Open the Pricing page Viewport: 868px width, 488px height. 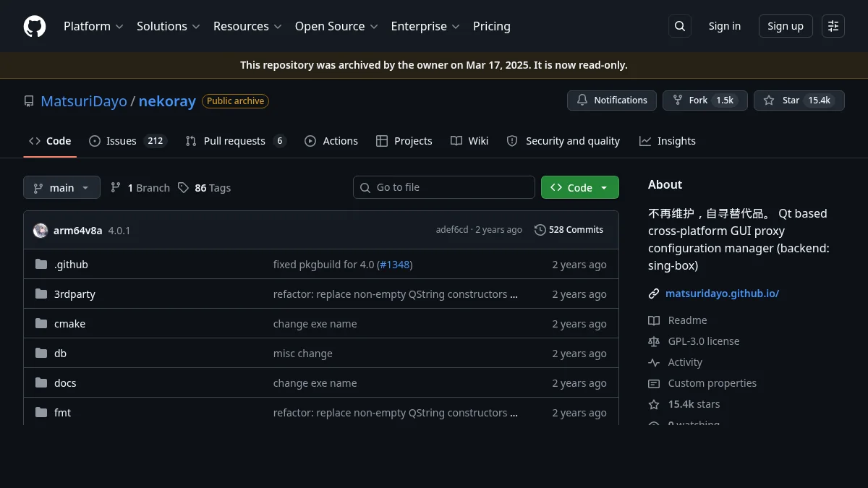492,26
